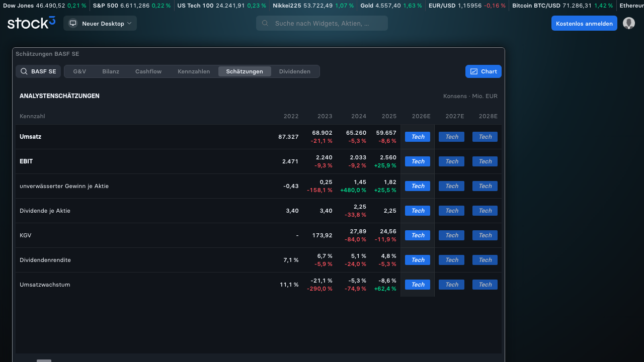The height and width of the screenshot is (362, 644).
Task: Go to the Dividenden tab
Action: coord(295,71)
